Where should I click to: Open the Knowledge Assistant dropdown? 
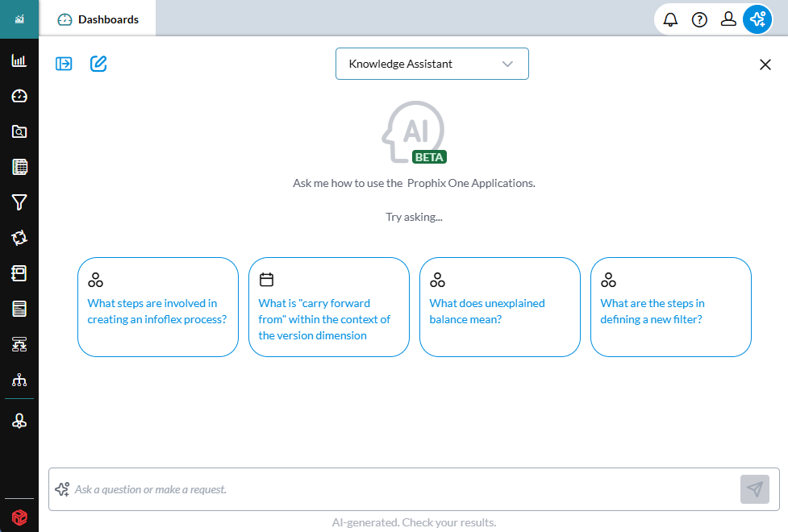coord(432,64)
